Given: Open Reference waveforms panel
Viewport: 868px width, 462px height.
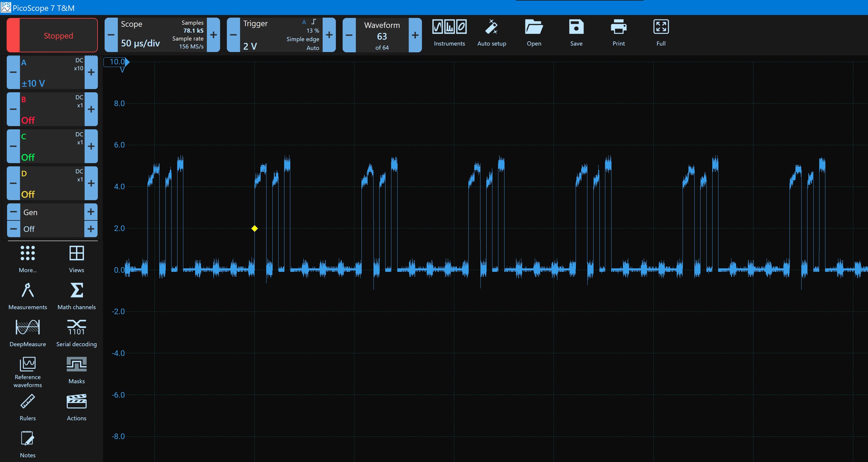Looking at the screenshot, I should pos(28,372).
